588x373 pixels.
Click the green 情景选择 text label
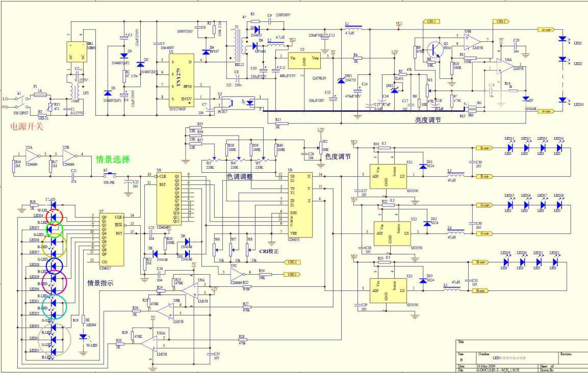tap(113, 159)
